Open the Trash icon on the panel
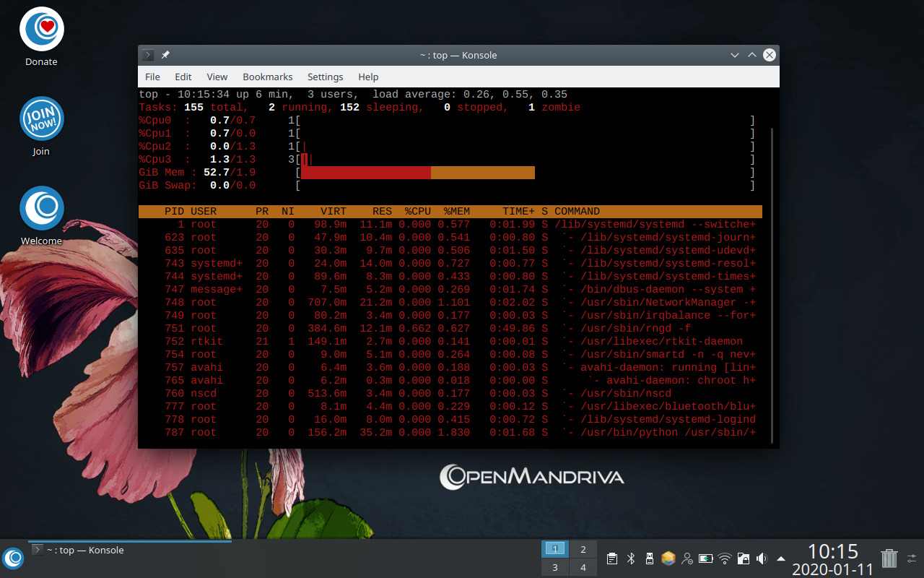Image resolution: width=924 pixels, height=578 pixels. pyautogui.click(x=888, y=558)
